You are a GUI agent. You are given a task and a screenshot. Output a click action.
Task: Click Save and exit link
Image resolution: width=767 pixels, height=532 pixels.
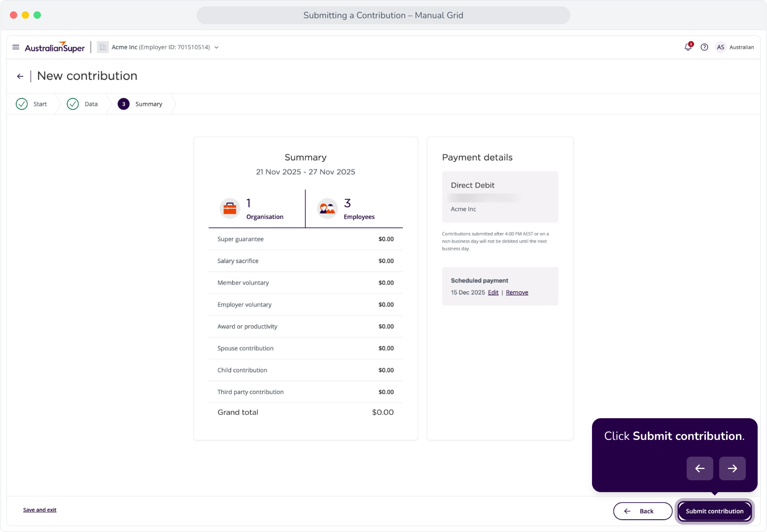40,510
